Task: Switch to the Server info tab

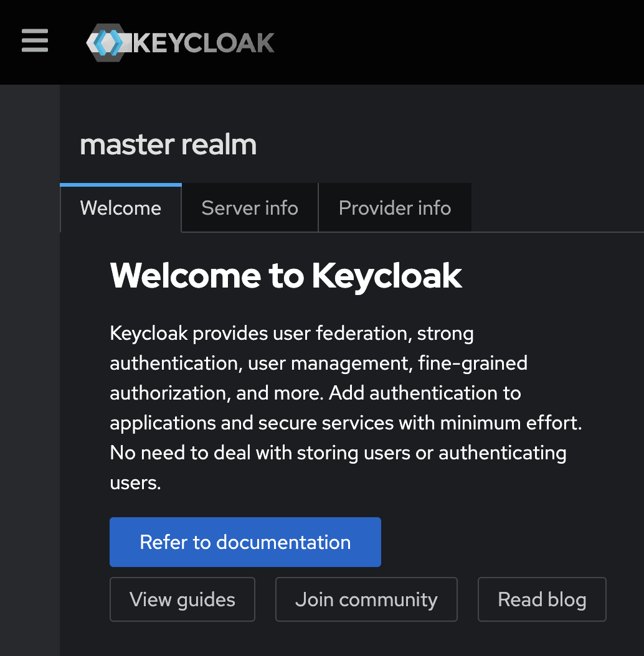Action: (x=249, y=207)
